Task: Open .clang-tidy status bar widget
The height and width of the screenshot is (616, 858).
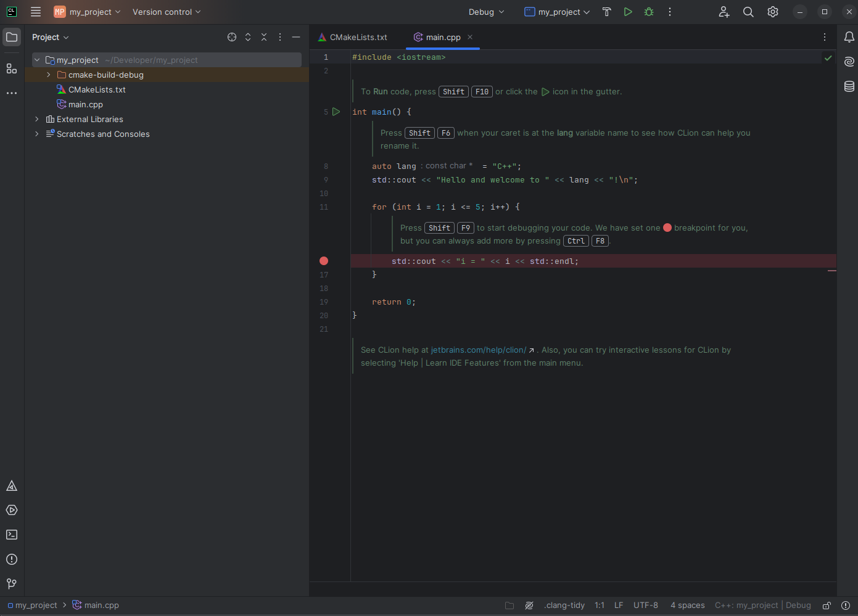Action: coord(564,606)
